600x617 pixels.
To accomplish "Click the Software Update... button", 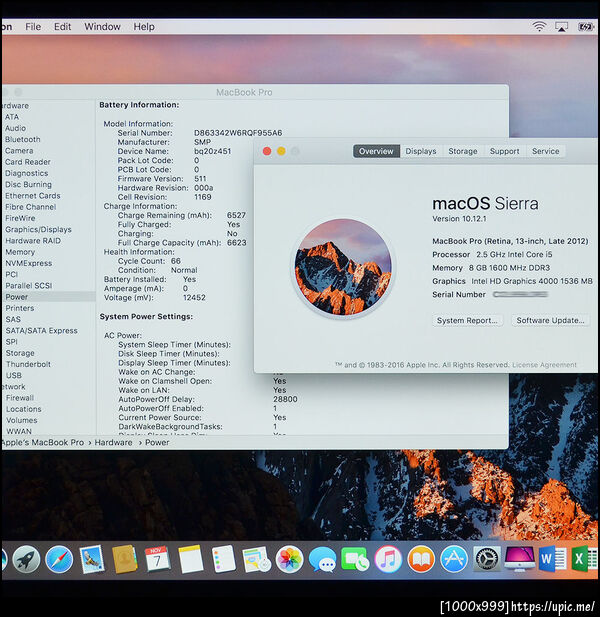I will tap(550, 320).
